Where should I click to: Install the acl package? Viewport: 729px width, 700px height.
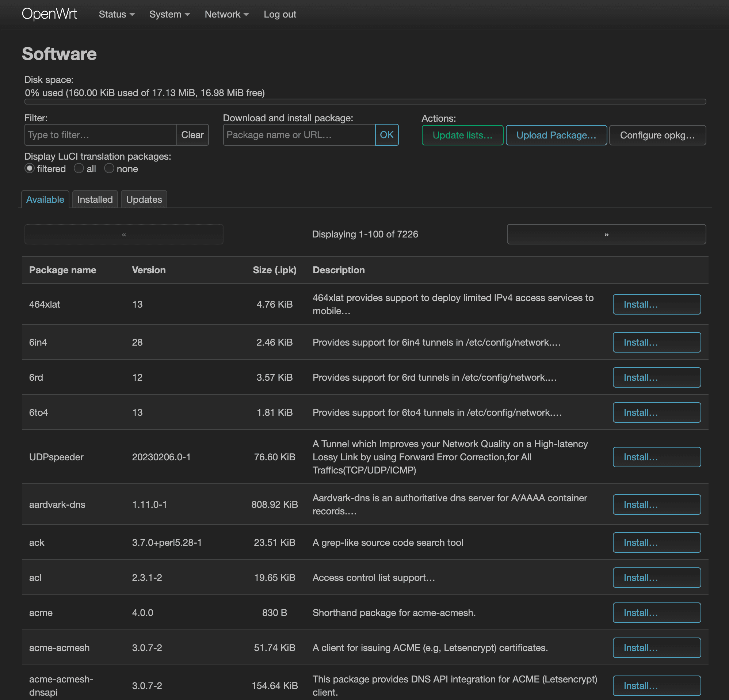point(656,578)
